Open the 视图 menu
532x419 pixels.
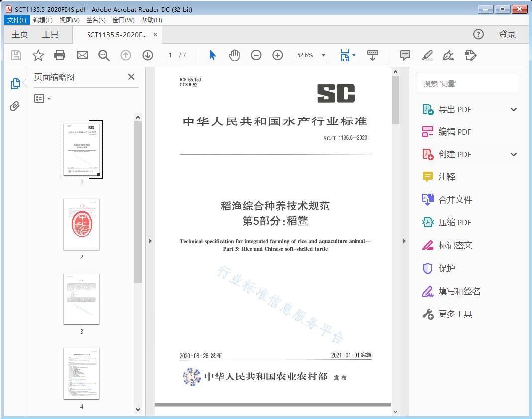tap(69, 20)
